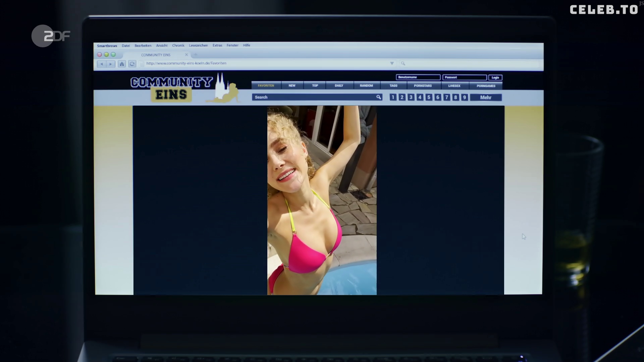
Task: Focus the Passwort input field
Action: click(465, 77)
